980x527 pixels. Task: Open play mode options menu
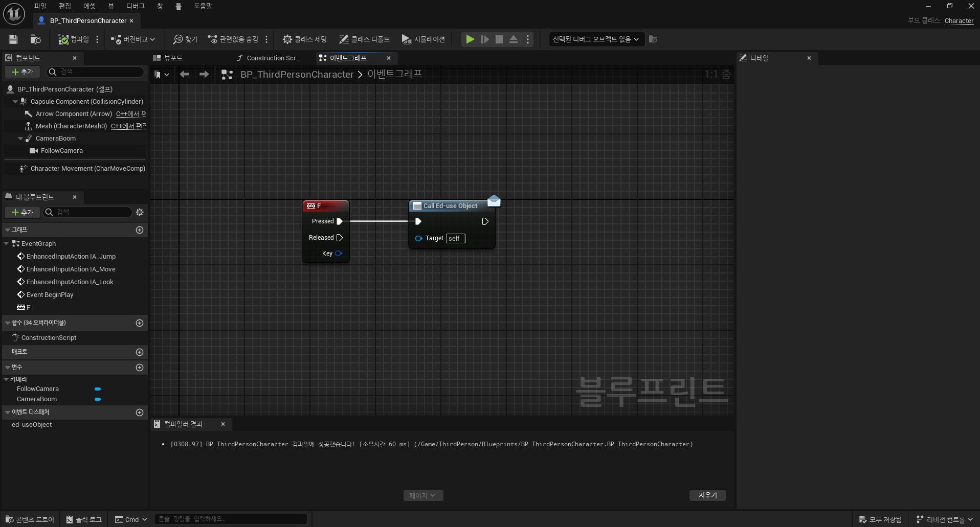(x=528, y=39)
